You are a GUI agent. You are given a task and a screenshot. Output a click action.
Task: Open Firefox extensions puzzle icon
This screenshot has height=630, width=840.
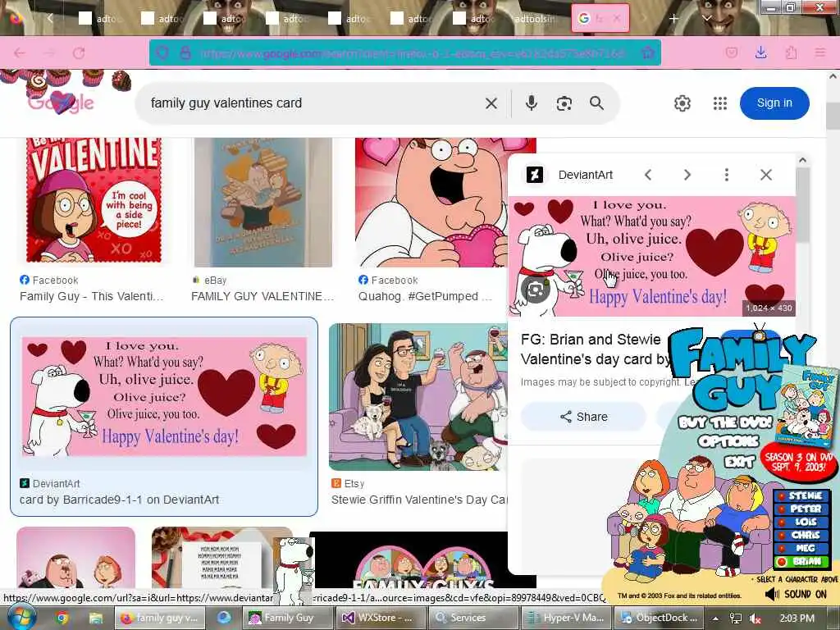point(792,52)
